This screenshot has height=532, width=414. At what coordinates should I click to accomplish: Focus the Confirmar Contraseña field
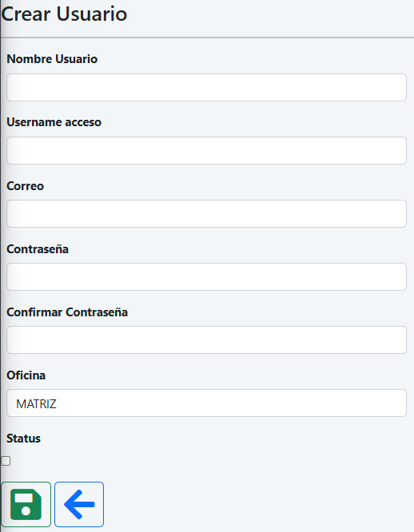206,340
